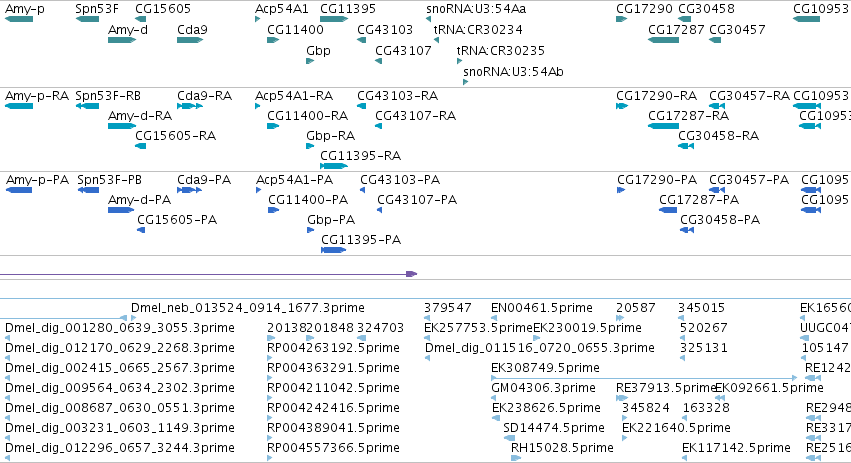Select Dmel_dig_012296_0657_3244.3prime EST
The image size is (851, 463).
pyautogui.click(x=7, y=458)
